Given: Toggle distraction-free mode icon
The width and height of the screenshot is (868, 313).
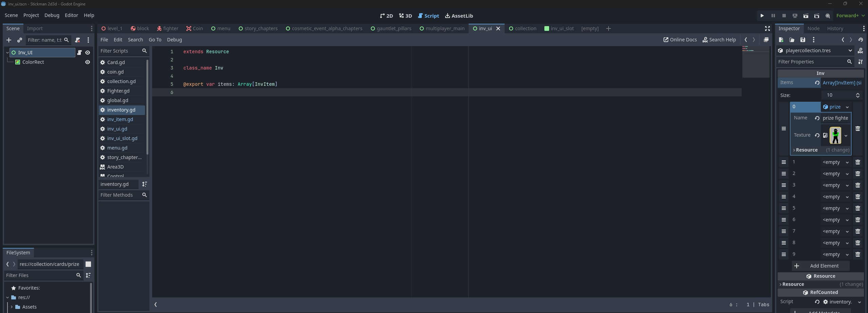Looking at the screenshot, I should coord(767,28).
